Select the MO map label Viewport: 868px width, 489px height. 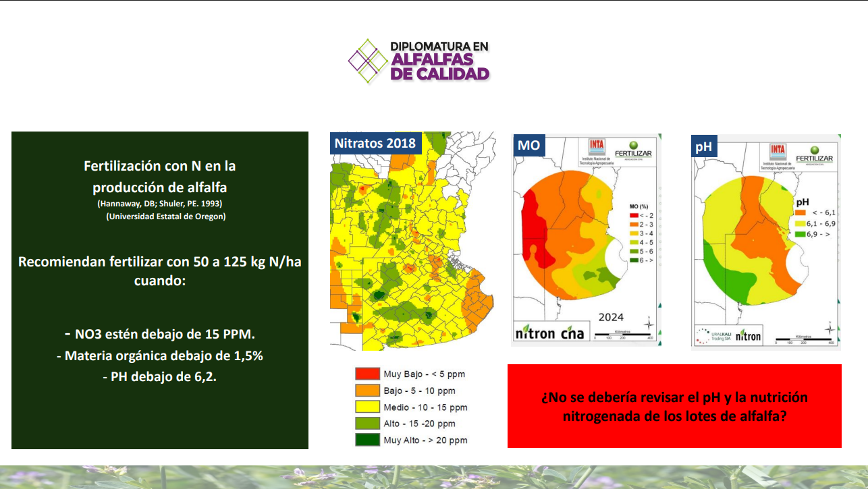[x=530, y=145]
